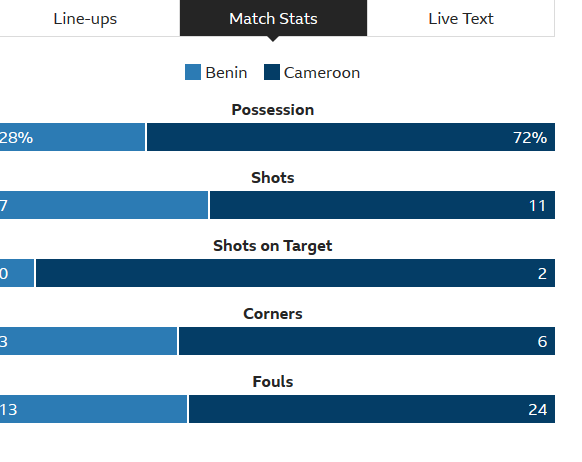Select Benin's 3 corners bar
The width and height of the screenshot is (582, 462).
click(88, 341)
